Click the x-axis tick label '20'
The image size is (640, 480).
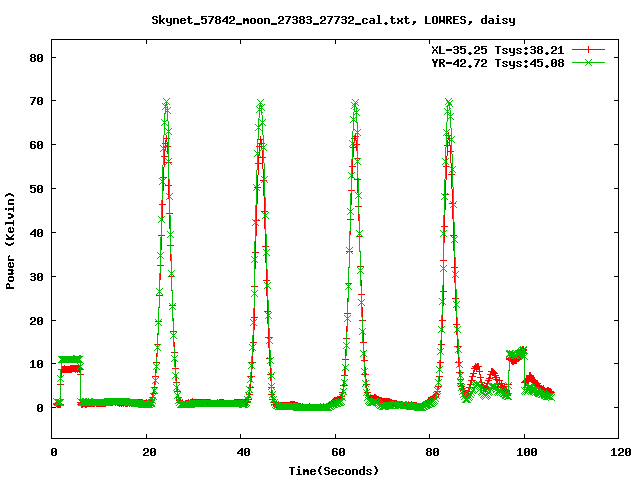(149, 452)
